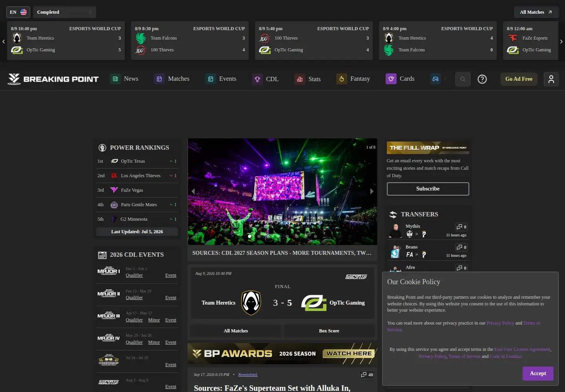Click the comments icon on Mythix transfer

click(461, 227)
